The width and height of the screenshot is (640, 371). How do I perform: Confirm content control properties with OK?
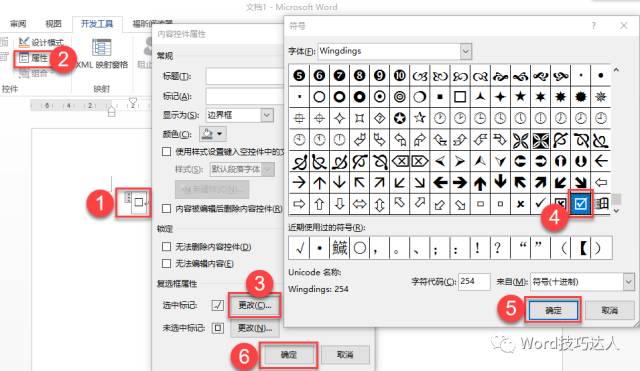[x=289, y=355]
